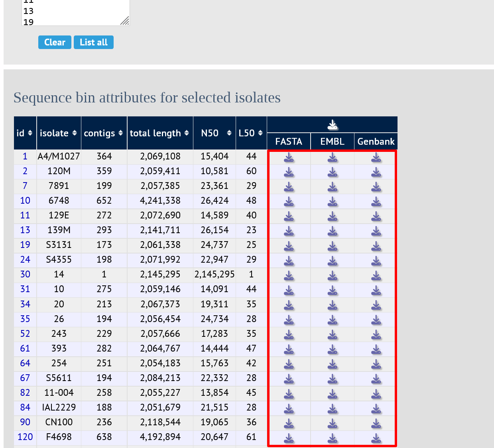The height and width of the screenshot is (448, 494).
Task: Open isolate id 120 link
Action: (25, 437)
